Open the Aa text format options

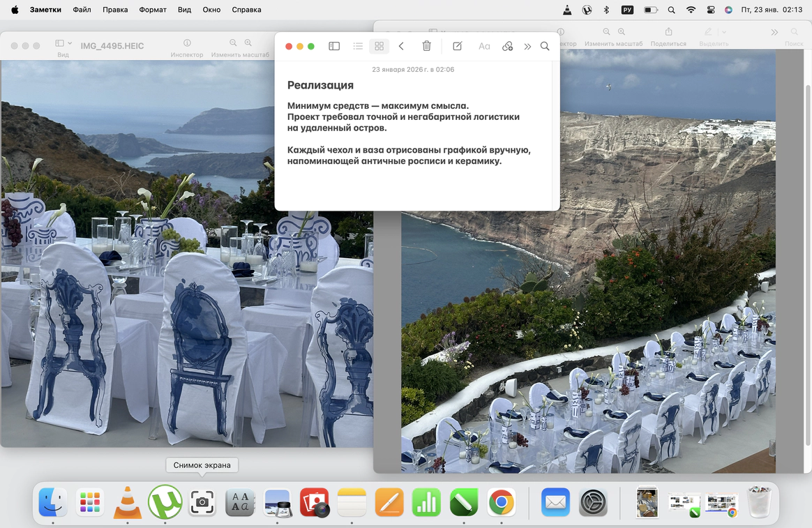coord(484,46)
